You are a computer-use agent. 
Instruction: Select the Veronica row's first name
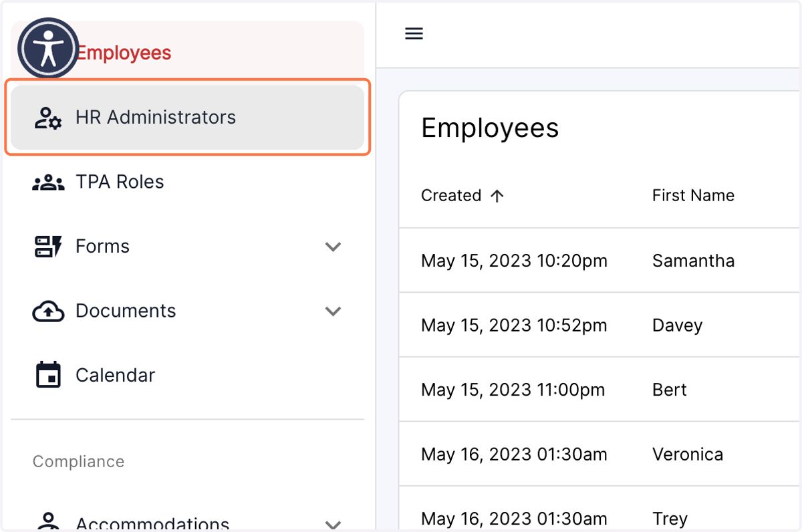688,454
